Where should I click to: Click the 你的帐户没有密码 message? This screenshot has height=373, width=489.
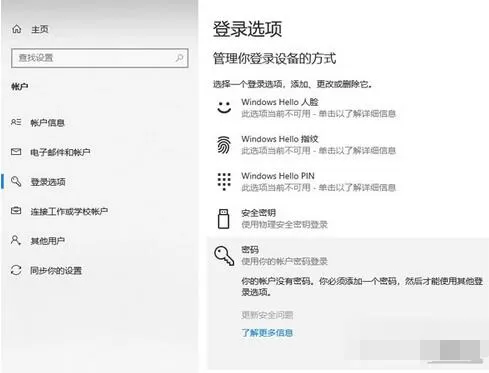click(x=362, y=286)
